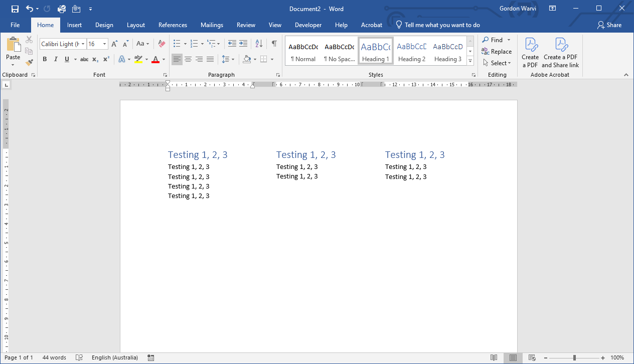
Task: Click the Share button
Action: click(609, 25)
